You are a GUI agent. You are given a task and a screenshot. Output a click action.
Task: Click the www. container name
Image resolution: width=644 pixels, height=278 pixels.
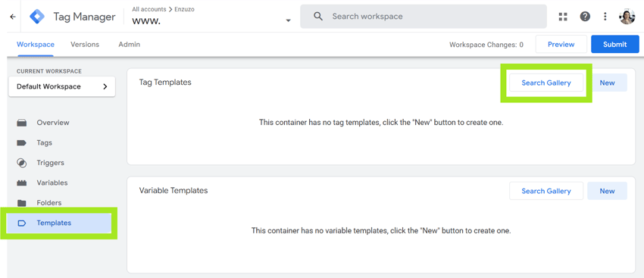point(146,21)
